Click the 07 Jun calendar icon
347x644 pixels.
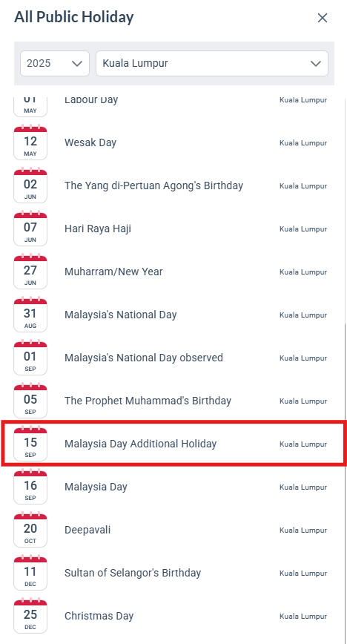pos(30,229)
